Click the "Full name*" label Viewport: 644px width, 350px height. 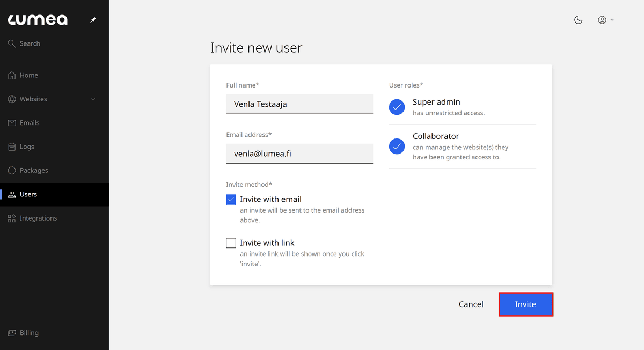(x=243, y=85)
